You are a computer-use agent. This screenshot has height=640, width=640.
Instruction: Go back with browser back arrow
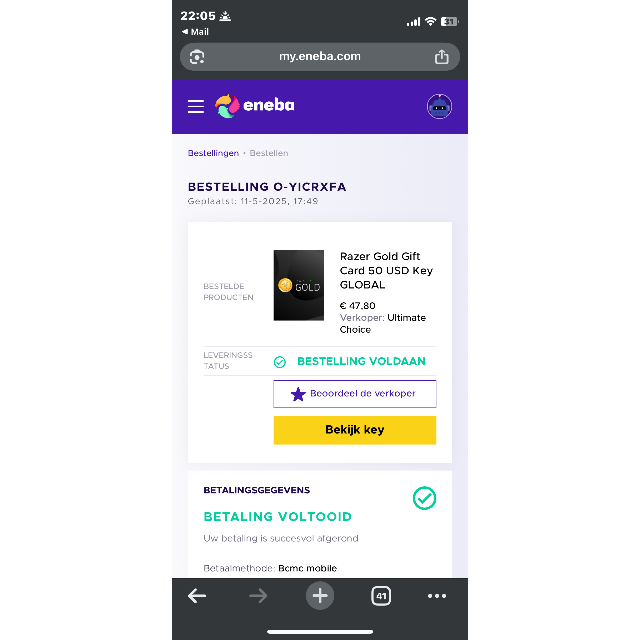click(x=197, y=596)
